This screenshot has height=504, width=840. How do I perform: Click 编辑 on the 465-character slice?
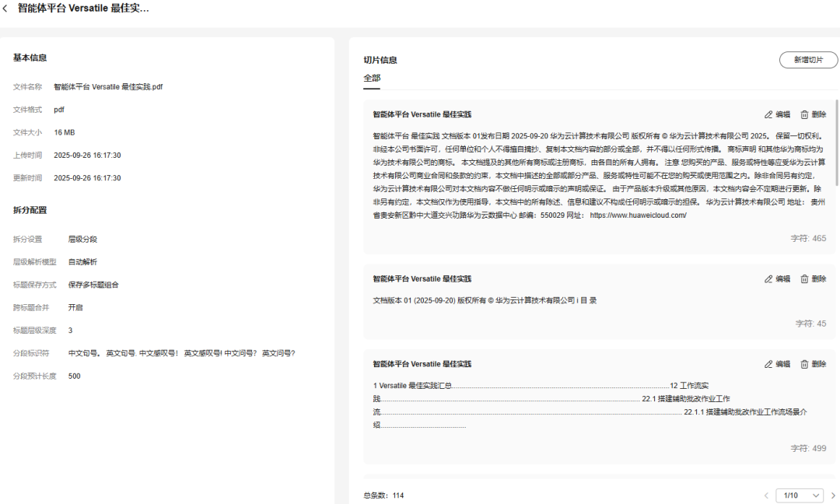click(x=782, y=114)
